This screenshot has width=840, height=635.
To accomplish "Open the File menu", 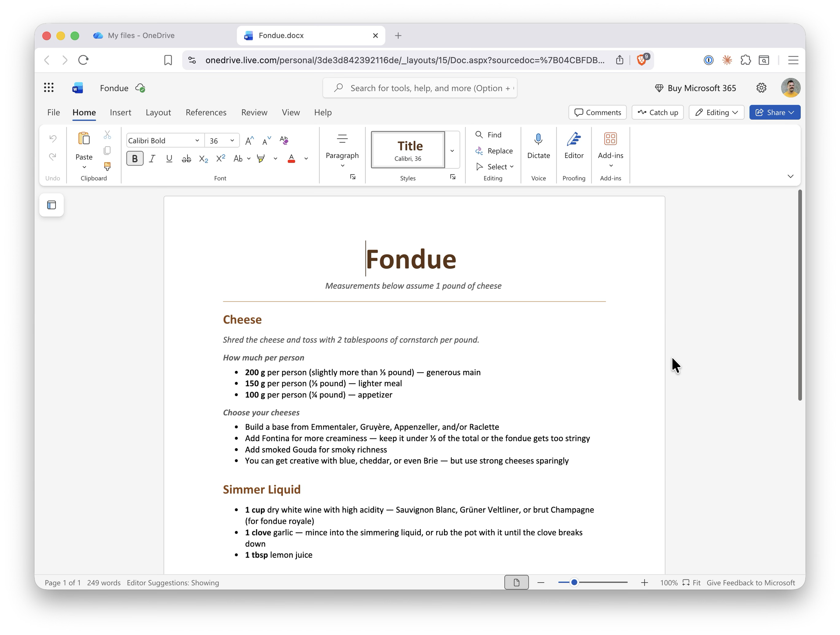I will (x=53, y=113).
